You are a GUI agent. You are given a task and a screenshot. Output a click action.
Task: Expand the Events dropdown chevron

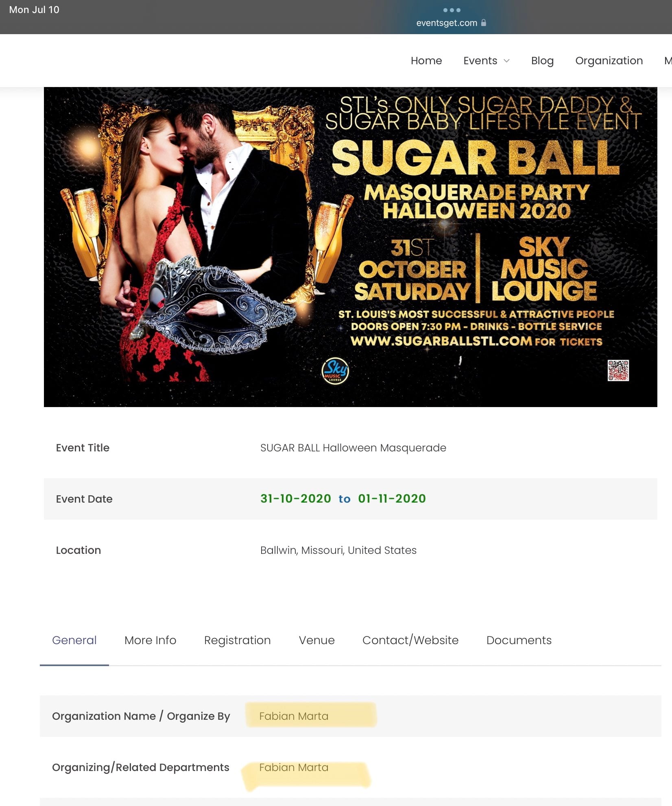tap(506, 61)
